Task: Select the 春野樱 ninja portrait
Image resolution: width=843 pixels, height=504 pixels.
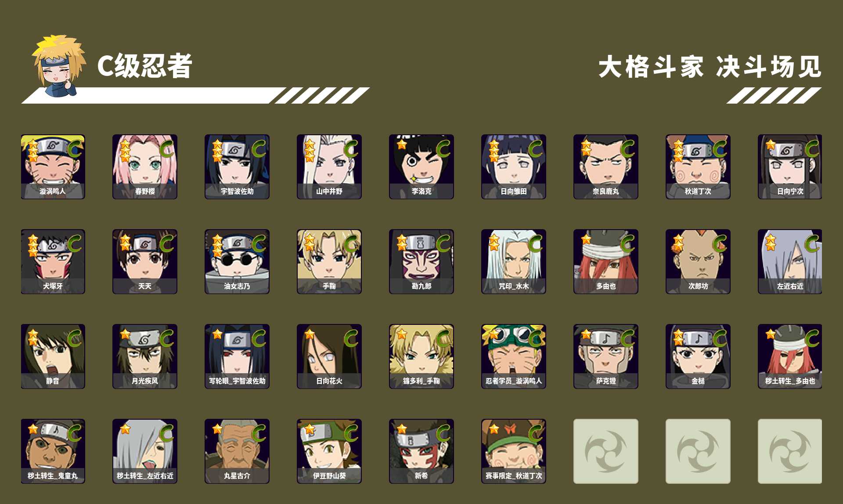Action: tap(145, 167)
